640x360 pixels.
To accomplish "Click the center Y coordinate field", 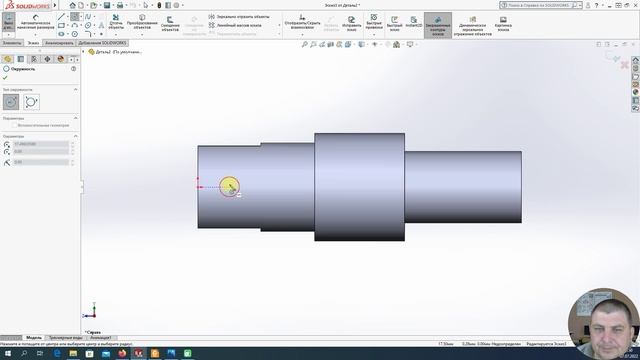I will pos(41,151).
